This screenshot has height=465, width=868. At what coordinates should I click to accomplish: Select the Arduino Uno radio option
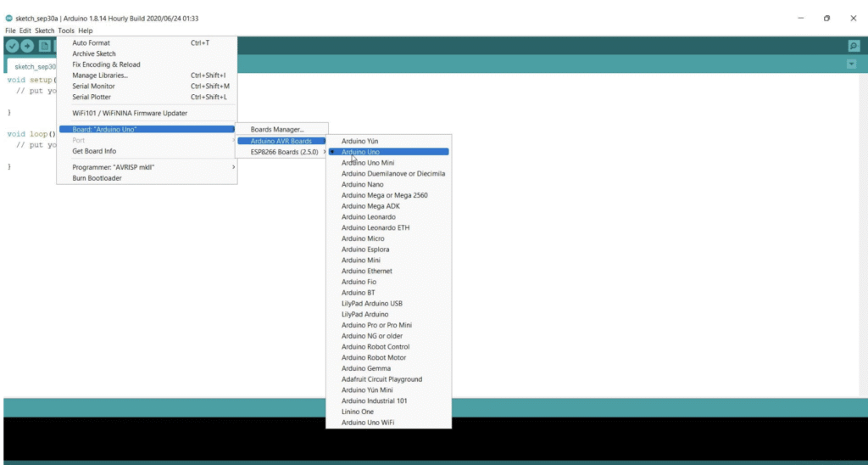click(360, 152)
